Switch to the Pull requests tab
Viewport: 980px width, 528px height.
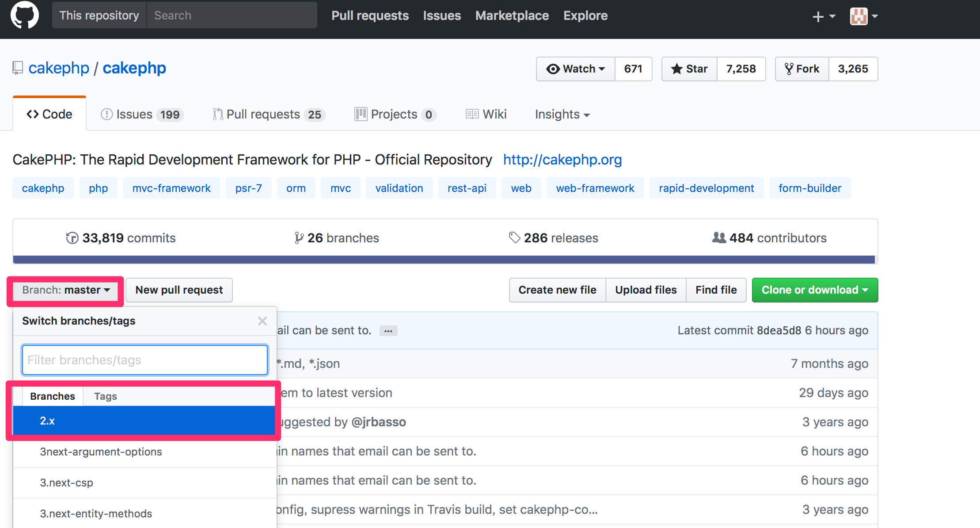[x=269, y=114]
